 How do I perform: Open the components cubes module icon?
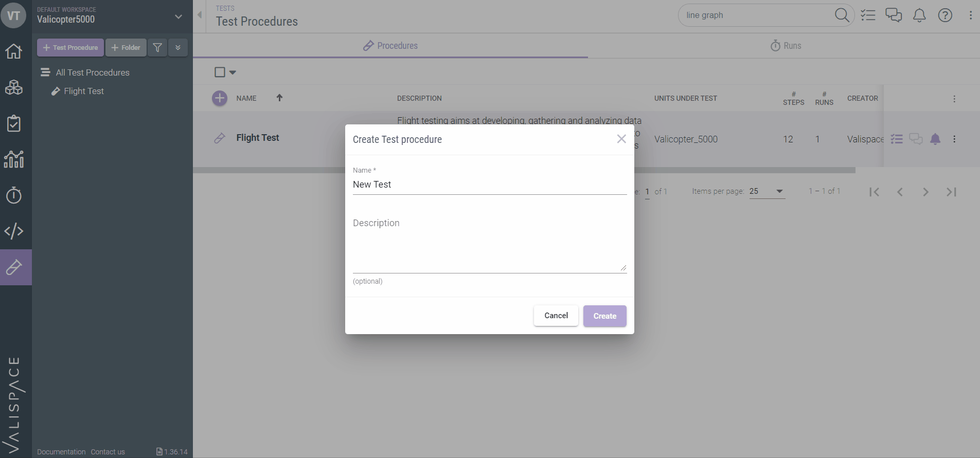(x=14, y=87)
